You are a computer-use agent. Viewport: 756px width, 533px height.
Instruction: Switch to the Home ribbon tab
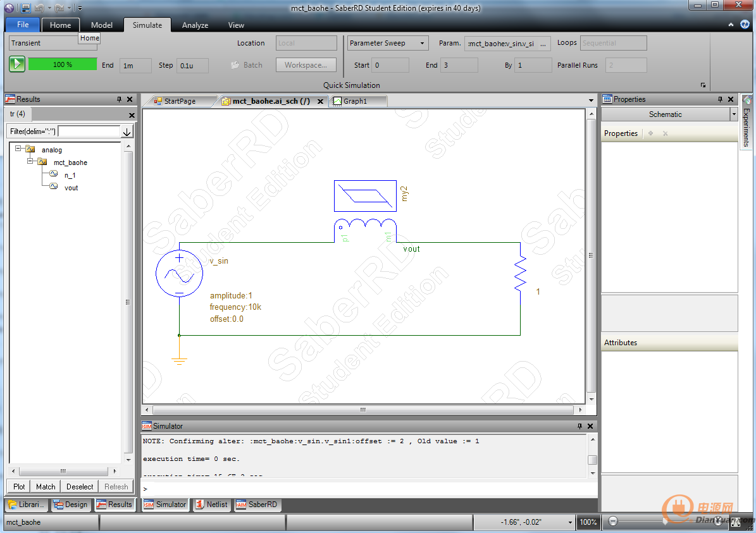(60, 25)
